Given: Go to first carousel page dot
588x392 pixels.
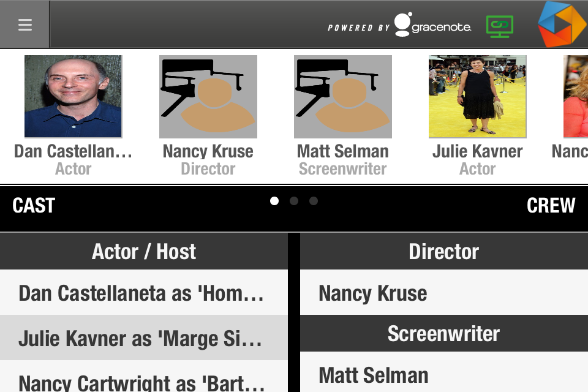Looking at the screenshot, I should (274, 201).
